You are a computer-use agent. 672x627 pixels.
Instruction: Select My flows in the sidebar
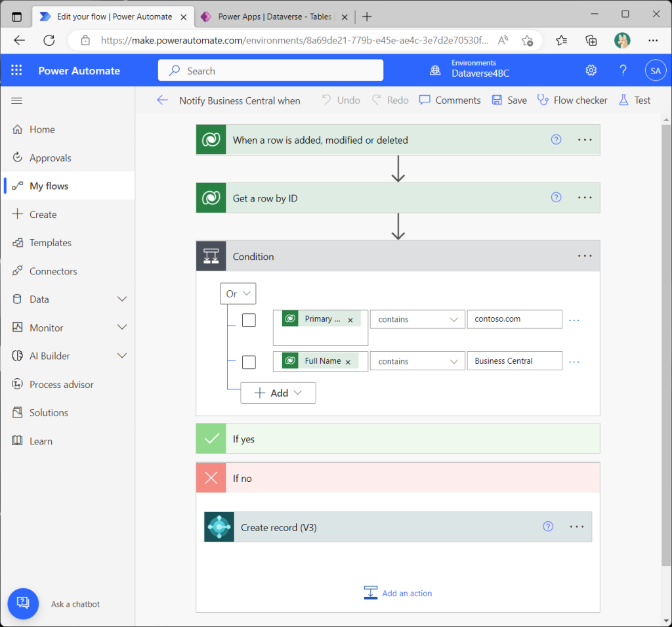[68, 186]
